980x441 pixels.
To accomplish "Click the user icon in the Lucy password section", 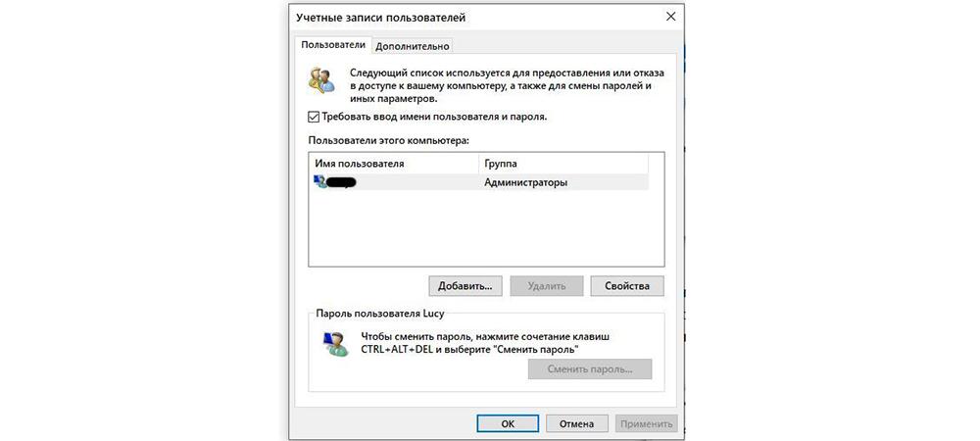I will (335, 343).
